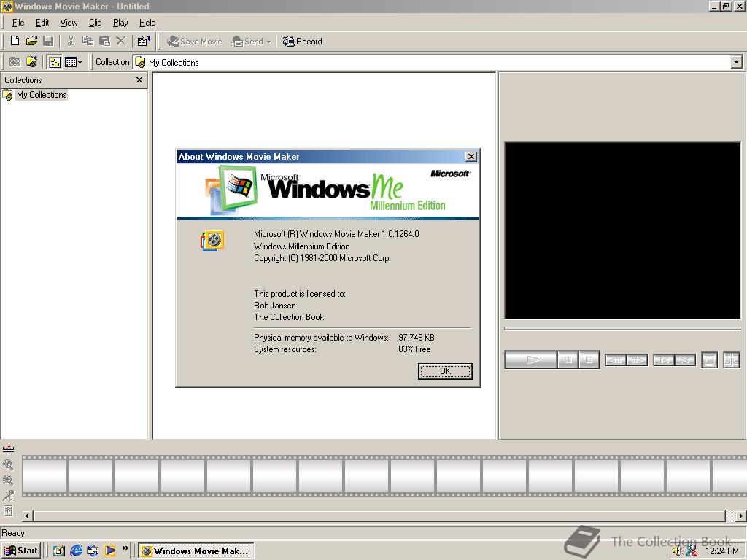
Task: Click the Show Desktop quick launch icon
Action: tap(58, 551)
